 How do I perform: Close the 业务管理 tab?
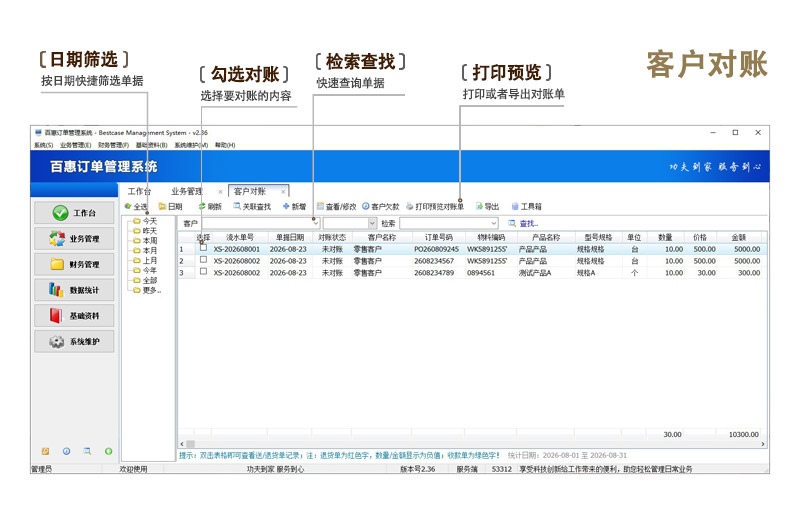coord(220,192)
